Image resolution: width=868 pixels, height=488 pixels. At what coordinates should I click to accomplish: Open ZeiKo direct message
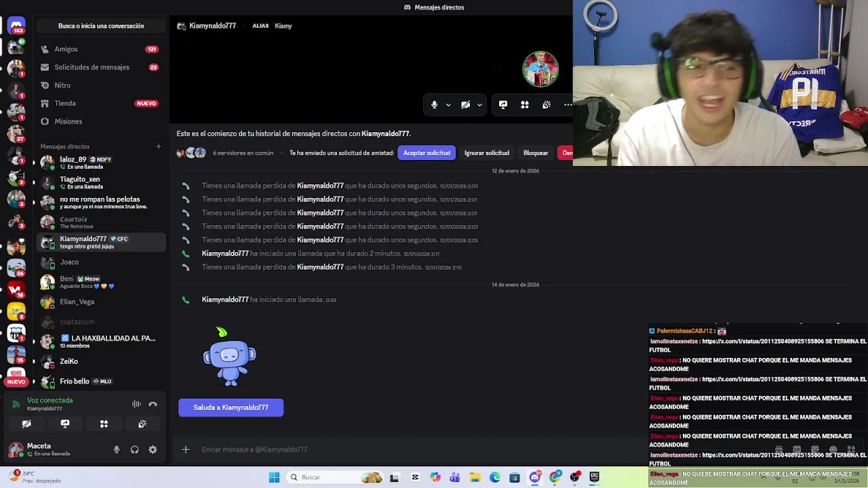[100, 361]
